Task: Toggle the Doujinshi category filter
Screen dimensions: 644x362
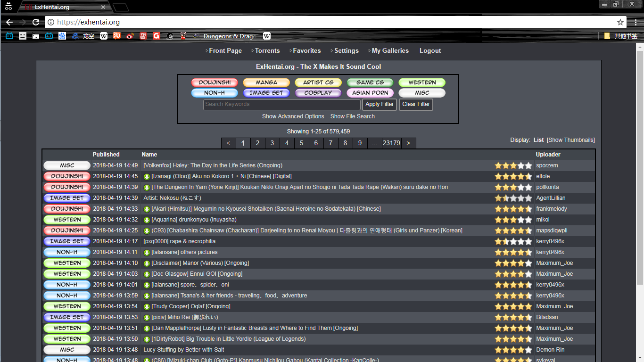Action: [x=215, y=82]
